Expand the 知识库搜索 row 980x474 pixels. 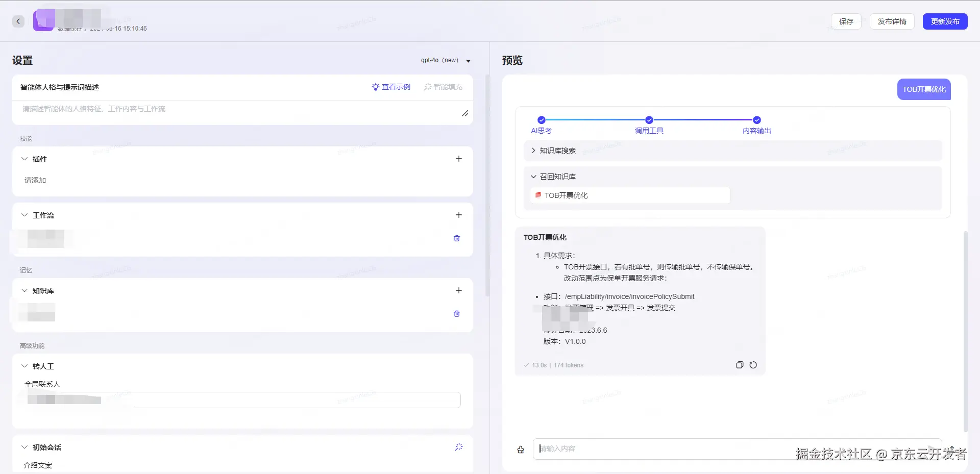tap(733, 151)
